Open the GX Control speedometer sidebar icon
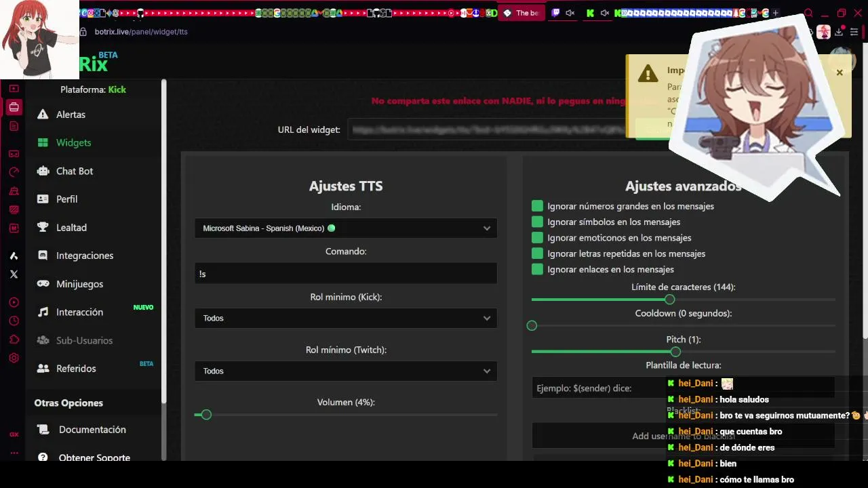 14,172
